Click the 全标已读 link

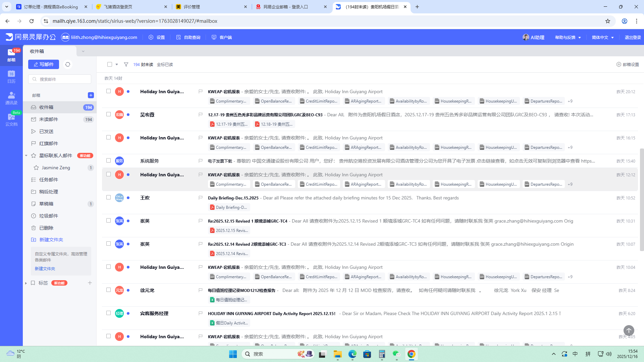(x=165, y=64)
